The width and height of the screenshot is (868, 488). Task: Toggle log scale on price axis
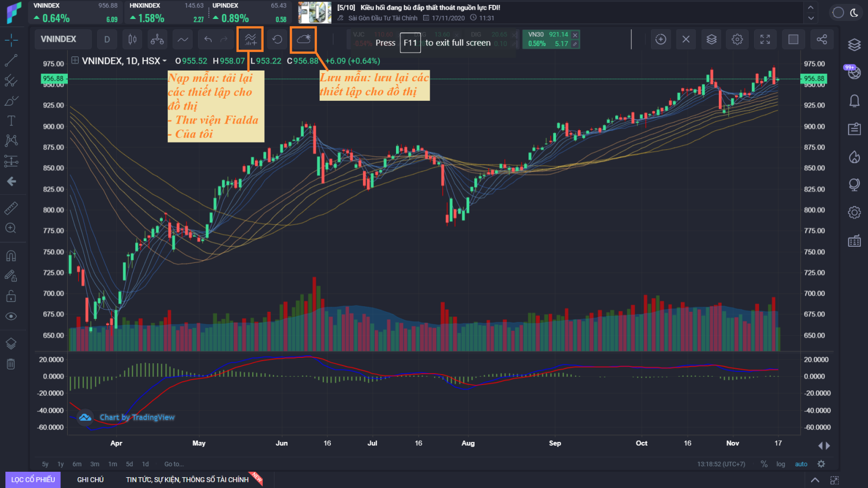tap(780, 464)
